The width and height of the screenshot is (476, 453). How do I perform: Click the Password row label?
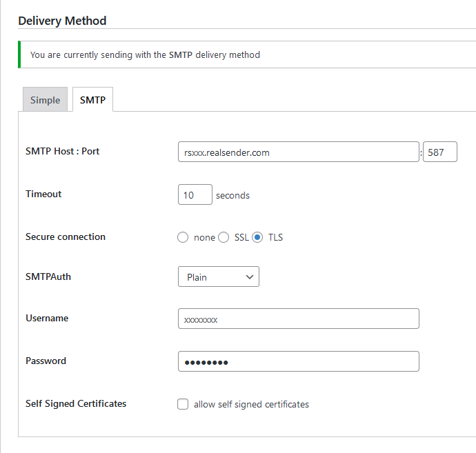click(46, 361)
